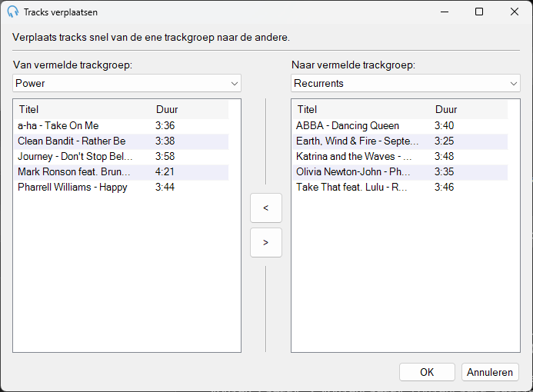
Task: Minimize the Tracks verplaatsen window
Action: (445, 12)
